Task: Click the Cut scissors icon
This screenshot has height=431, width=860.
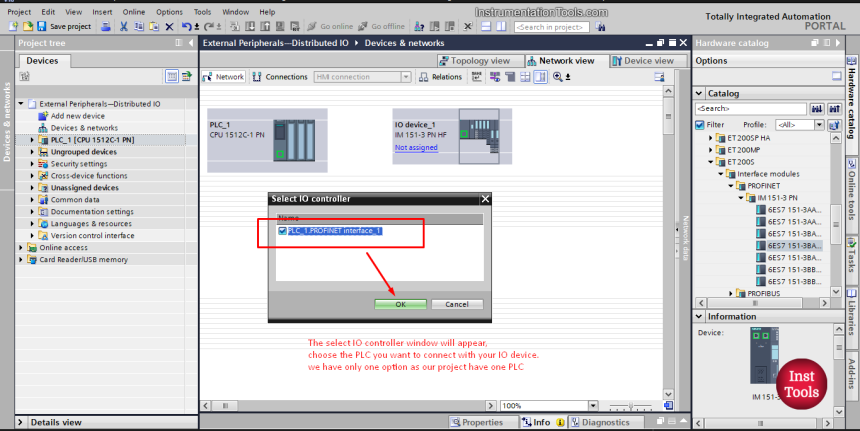Action: click(x=124, y=26)
